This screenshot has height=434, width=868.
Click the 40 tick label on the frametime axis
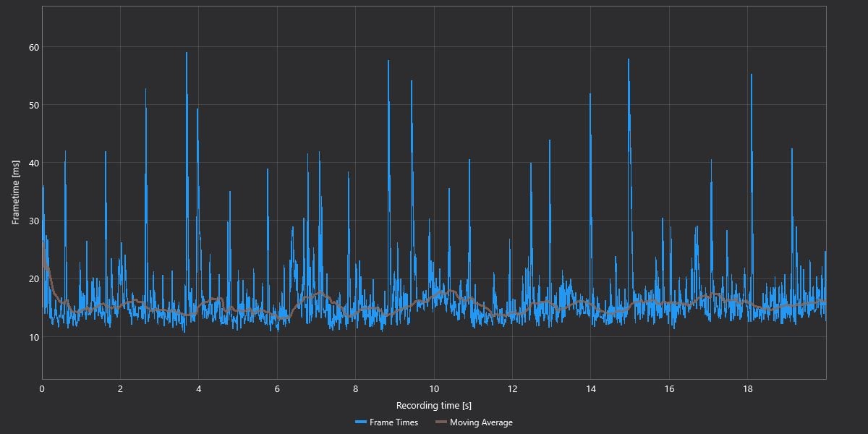[35, 163]
